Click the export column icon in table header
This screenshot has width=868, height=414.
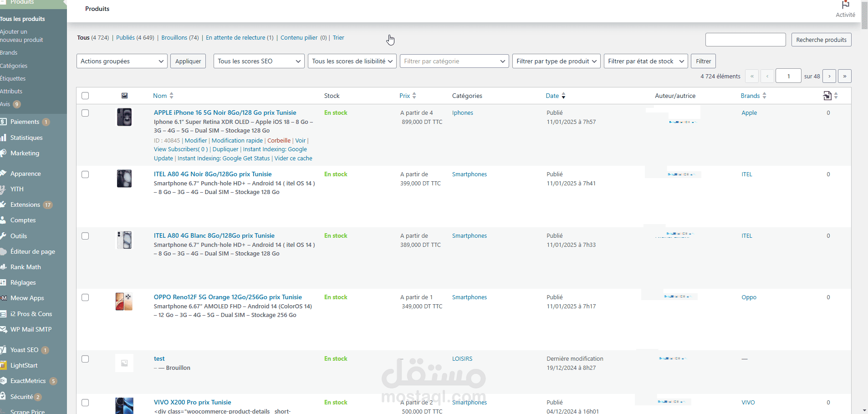tap(827, 96)
